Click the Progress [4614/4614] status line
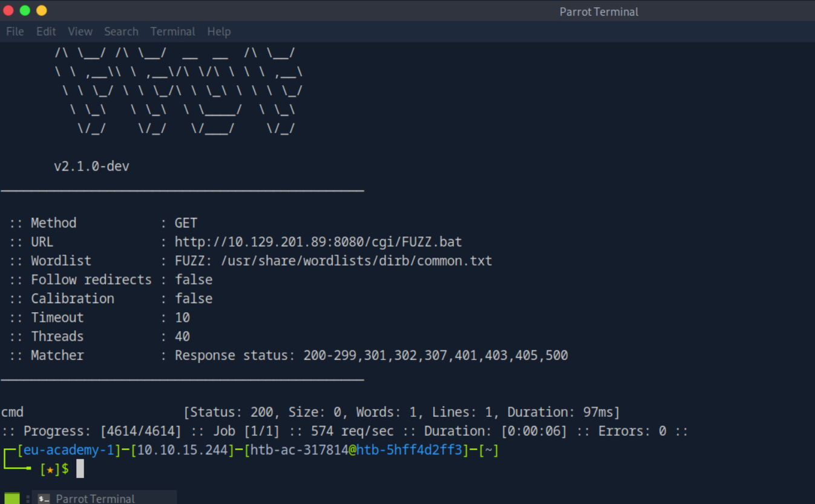Screen dimensions: 815x504 coord(345,431)
